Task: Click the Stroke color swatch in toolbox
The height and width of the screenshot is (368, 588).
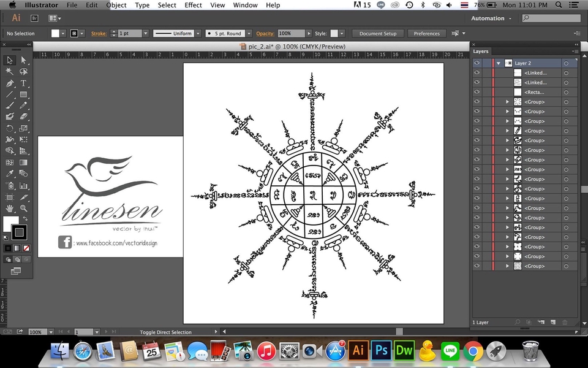Action: [20, 232]
